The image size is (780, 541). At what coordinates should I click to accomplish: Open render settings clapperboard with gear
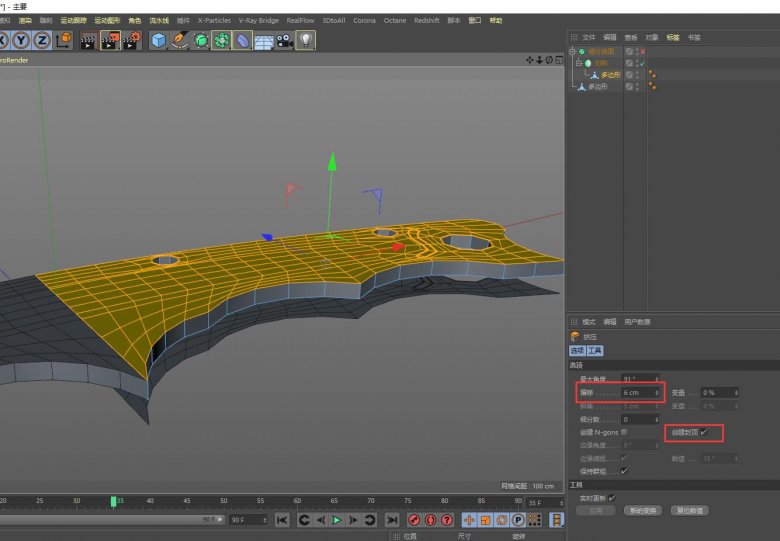point(132,40)
